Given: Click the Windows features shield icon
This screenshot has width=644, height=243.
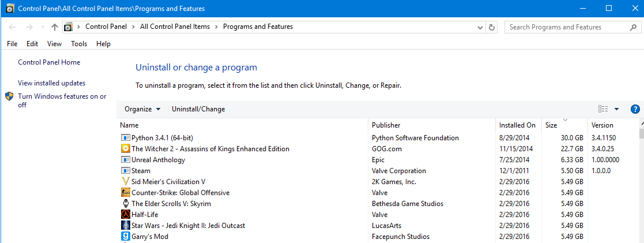Looking at the screenshot, I should point(10,96).
